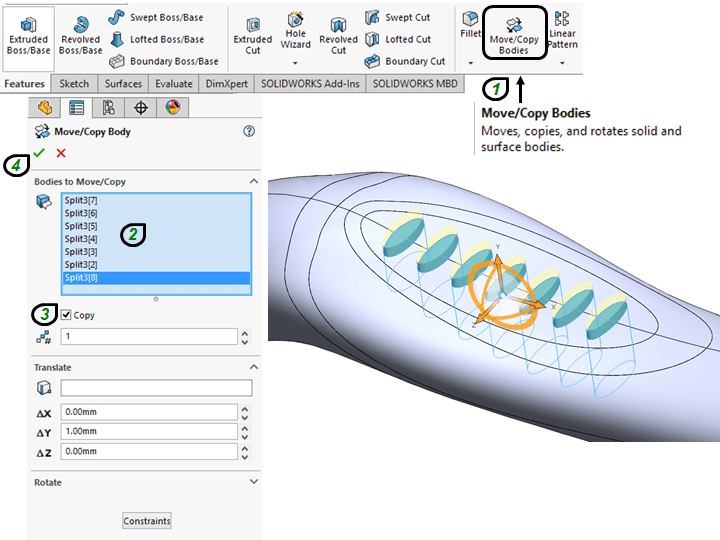Expand the Rotate section

pos(253,482)
